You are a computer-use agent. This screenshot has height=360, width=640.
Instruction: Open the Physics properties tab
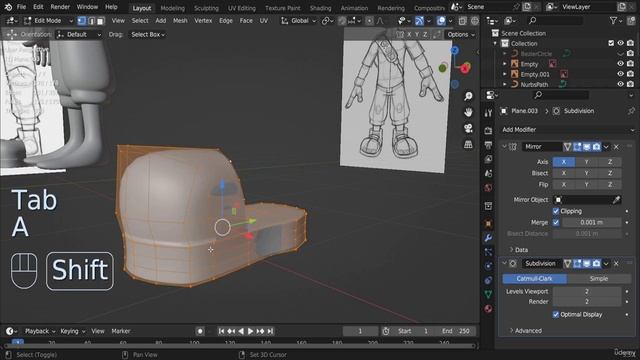488,266
